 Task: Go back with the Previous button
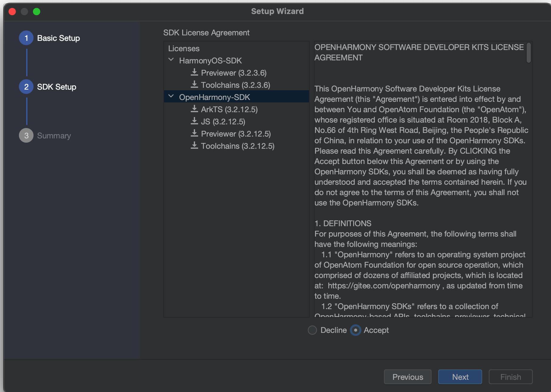408,377
